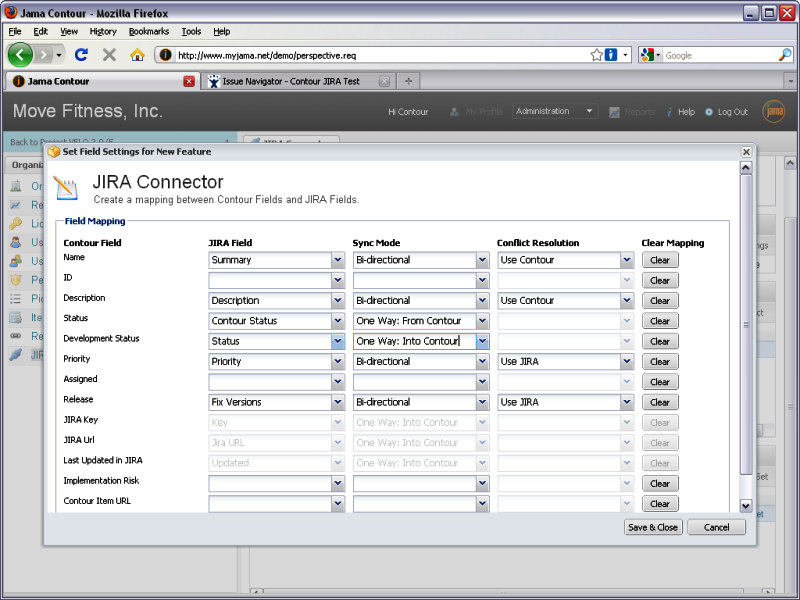Expand the Name JIRA Field dropdown (Summary)
Image resolution: width=800 pixels, height=600 pixels.
pyautogui.click(x=337, y=260)
